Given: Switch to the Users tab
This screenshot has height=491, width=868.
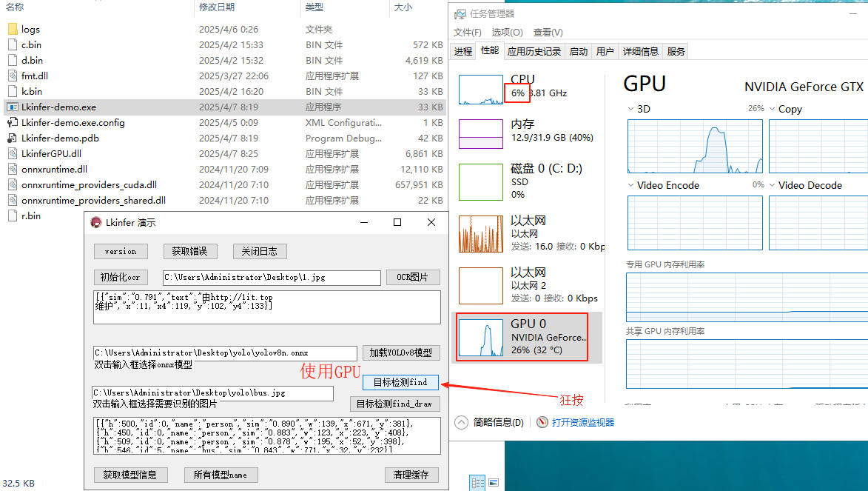Looking at the screenshot, I should pos(605,52).
